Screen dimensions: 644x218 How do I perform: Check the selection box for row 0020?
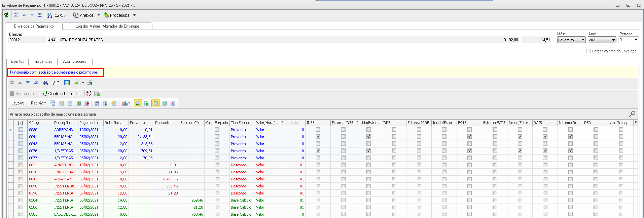click(21, 130)
